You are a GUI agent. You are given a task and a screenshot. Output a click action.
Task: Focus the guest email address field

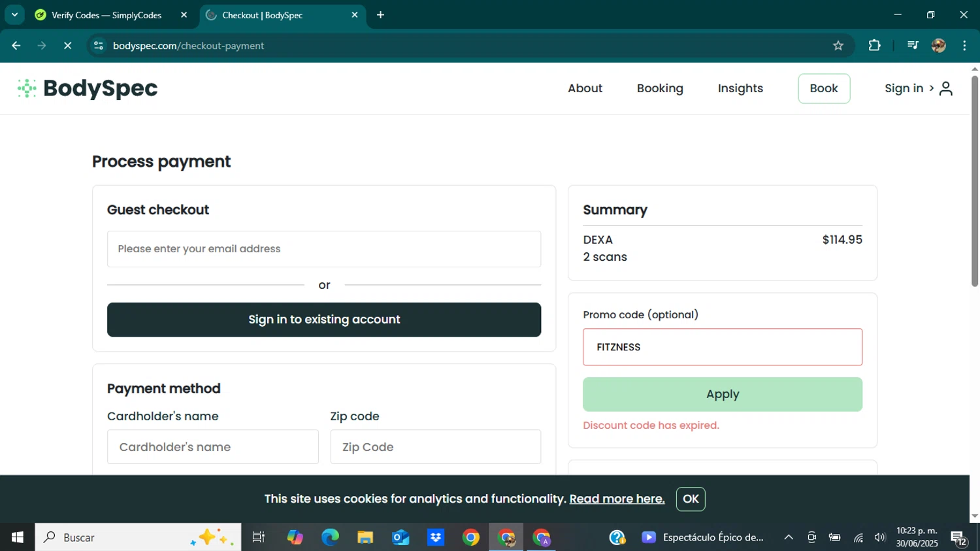click(324, 249)
